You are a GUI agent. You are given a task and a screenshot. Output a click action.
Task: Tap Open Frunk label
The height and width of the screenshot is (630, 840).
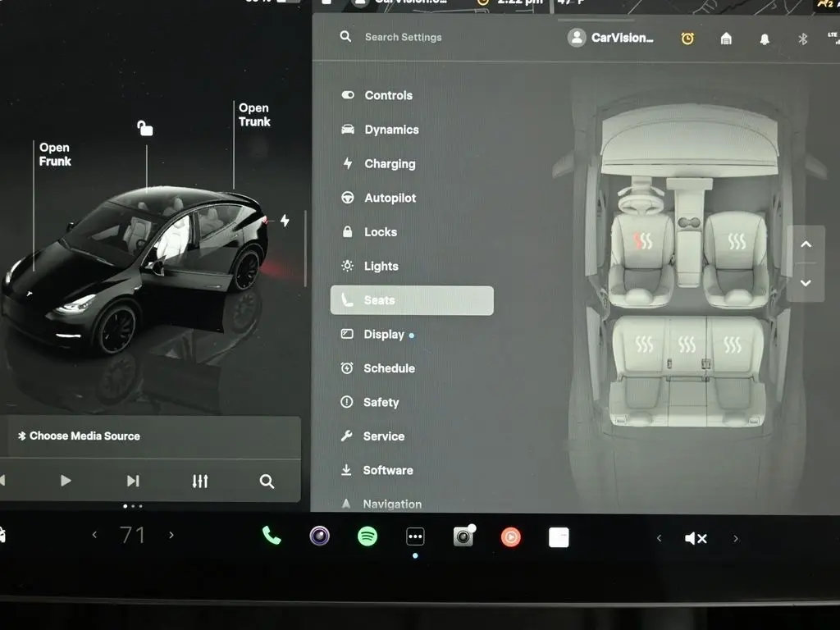(x=55, y=154)
